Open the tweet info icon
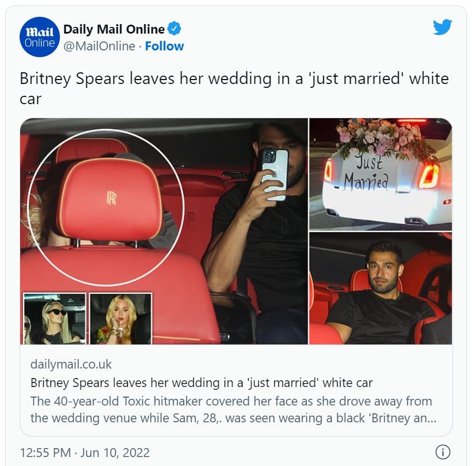Viewport: 476px width, 466px height. (x=442, y=453)
